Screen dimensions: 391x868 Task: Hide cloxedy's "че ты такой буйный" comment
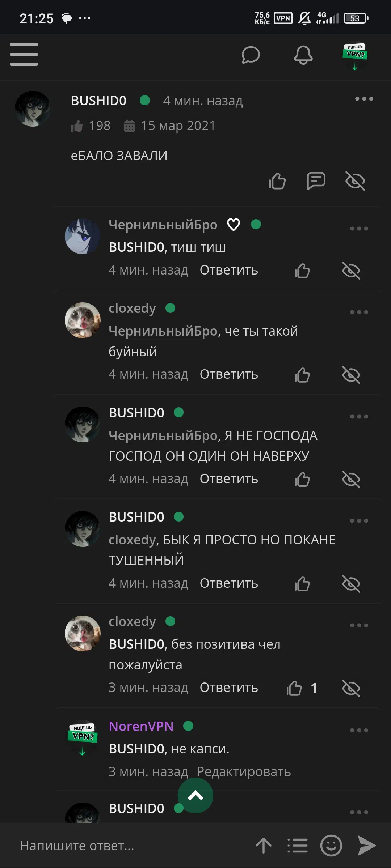[351, 375]
